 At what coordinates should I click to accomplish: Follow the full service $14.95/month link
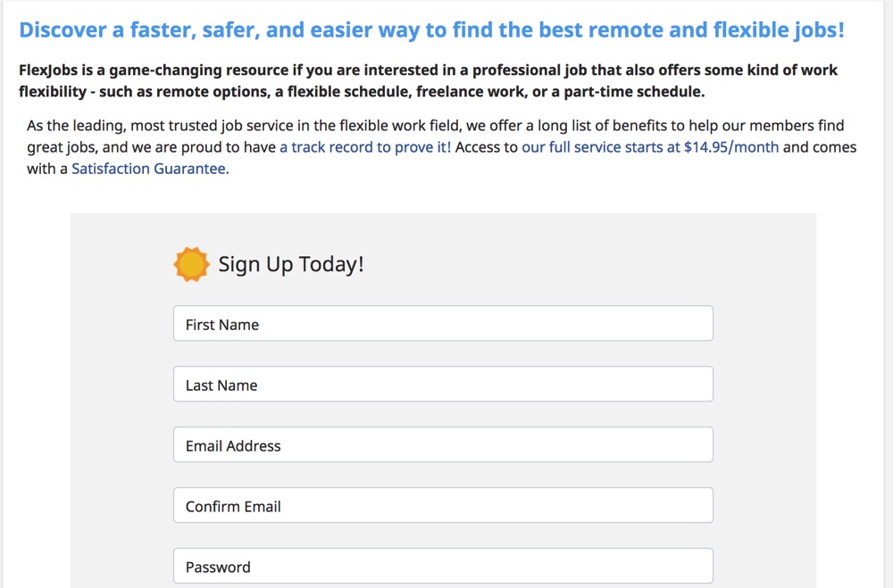click(x=650, y=147)
